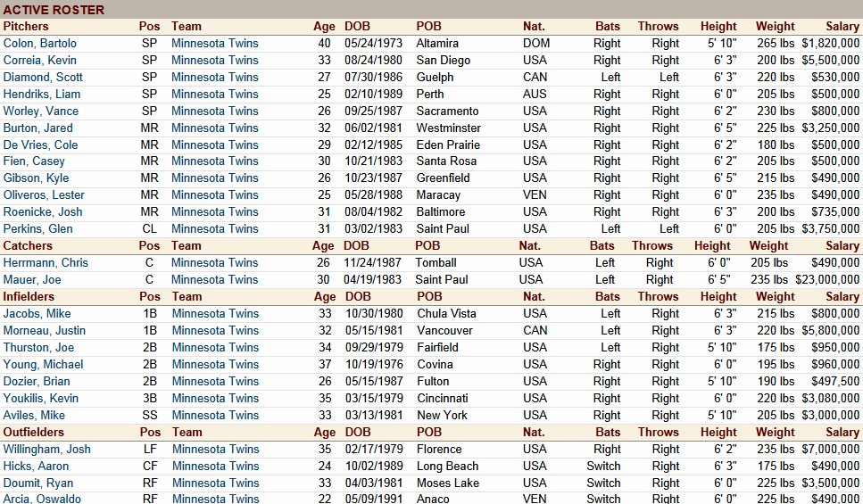Image resolution: width=863 pixels, height=504 pixels.
Task: Click Arcia, Oswaldo player name
Action: pos(42,499)
